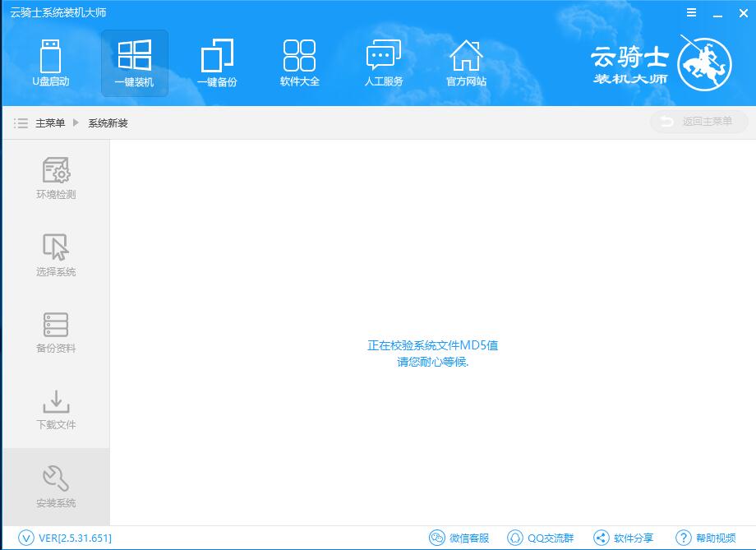
Task: Contact support via 人工服务
Action: point(381,62)
